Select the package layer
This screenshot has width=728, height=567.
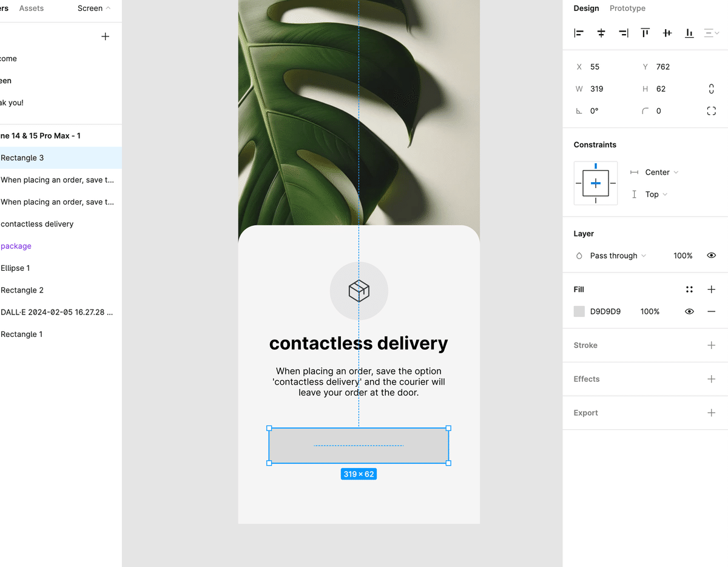click(x=61, y=246)
